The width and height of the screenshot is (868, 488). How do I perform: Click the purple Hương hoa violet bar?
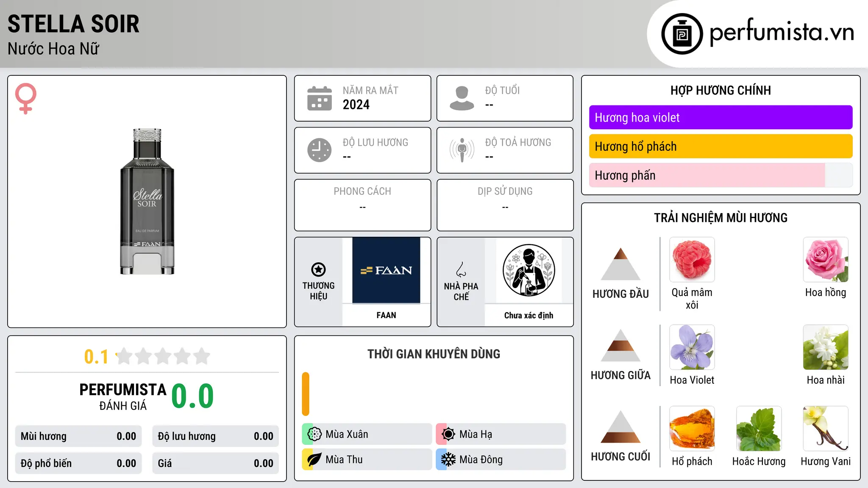[x=721, y=117]
